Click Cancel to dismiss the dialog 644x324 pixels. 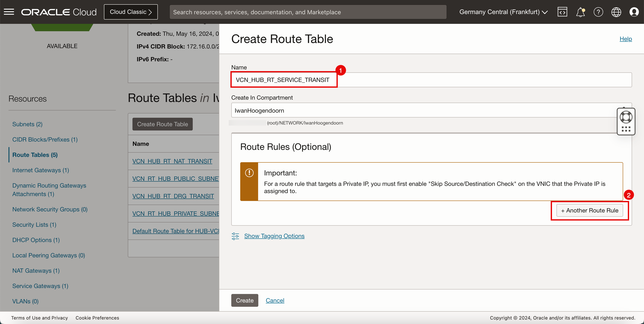click(x=275, y=300)
